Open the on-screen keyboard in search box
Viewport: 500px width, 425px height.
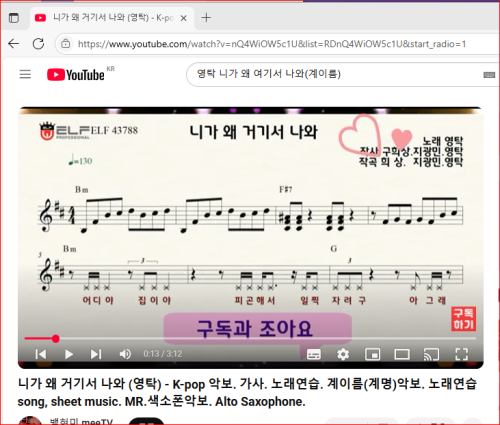489,75
